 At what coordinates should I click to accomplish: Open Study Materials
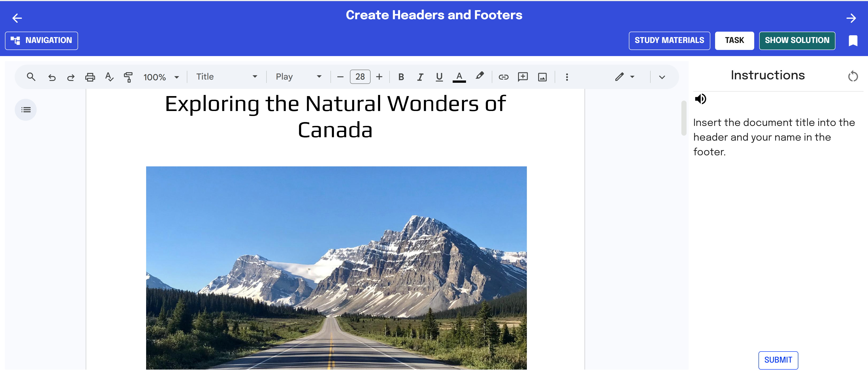coord(669,41)
